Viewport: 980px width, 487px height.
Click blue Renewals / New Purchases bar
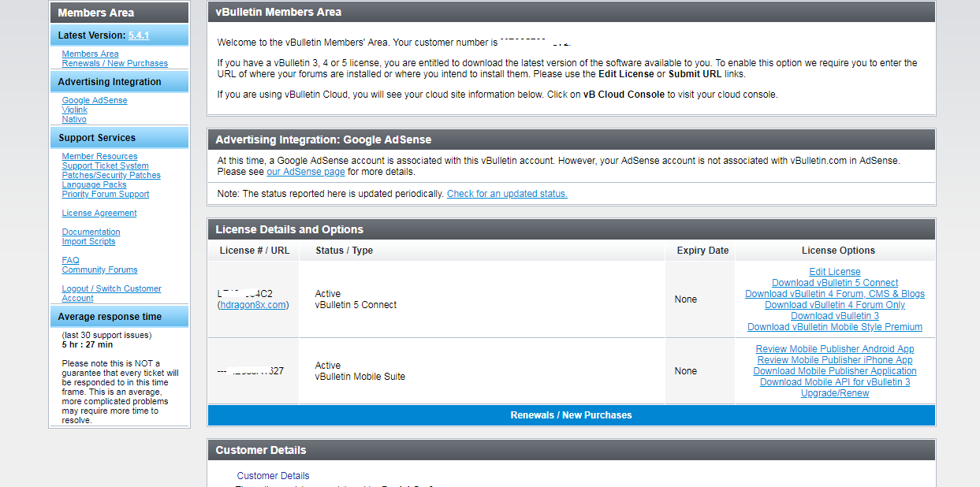[x=571, y=415]
